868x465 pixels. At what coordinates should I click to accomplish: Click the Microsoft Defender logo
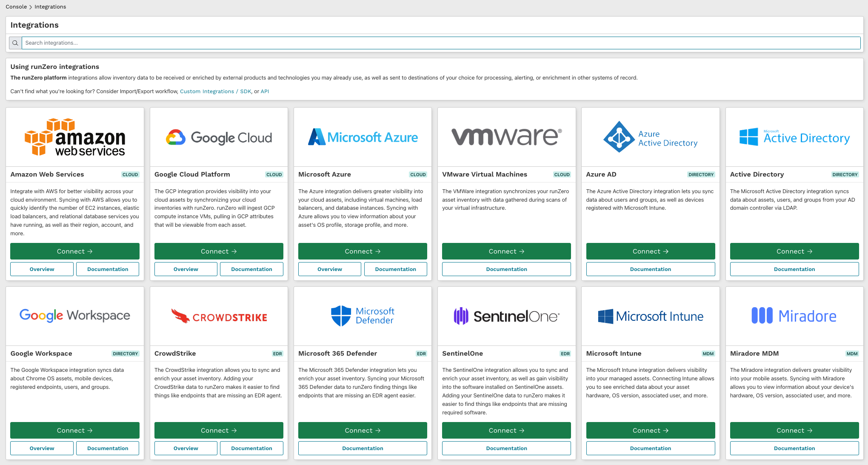(x=363, y=316)
